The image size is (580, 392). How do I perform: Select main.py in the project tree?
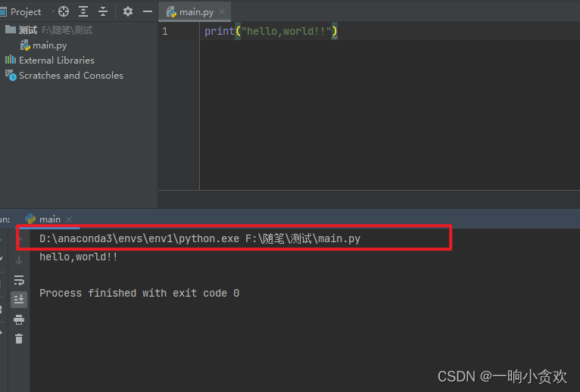[44, 45]
